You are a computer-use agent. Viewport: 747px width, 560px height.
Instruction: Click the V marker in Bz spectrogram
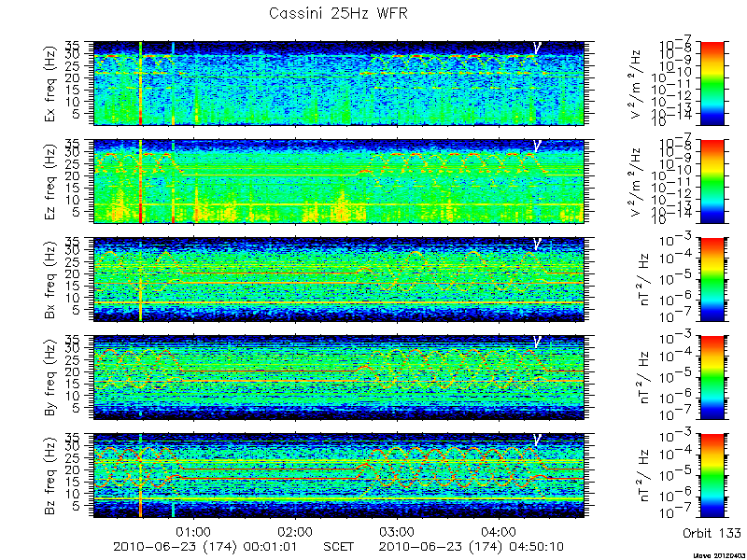[537, 440]
